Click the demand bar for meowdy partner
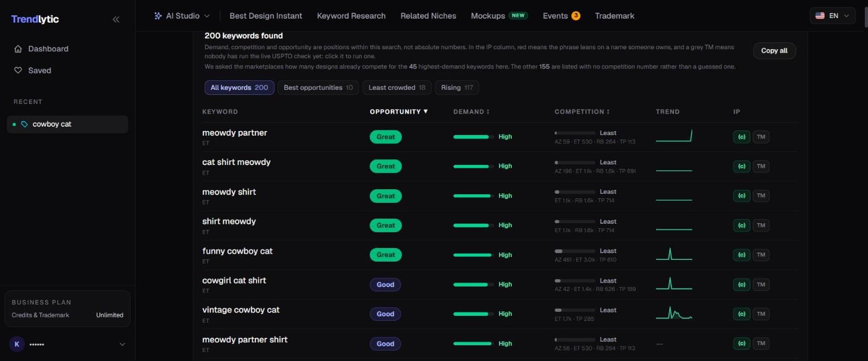868x361 pixels. coord(474,137)
